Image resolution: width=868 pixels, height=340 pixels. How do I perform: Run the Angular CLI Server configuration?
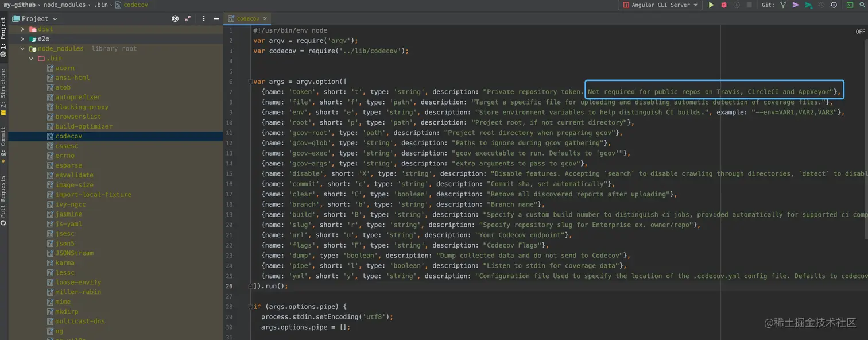click(x=711, y=5)
